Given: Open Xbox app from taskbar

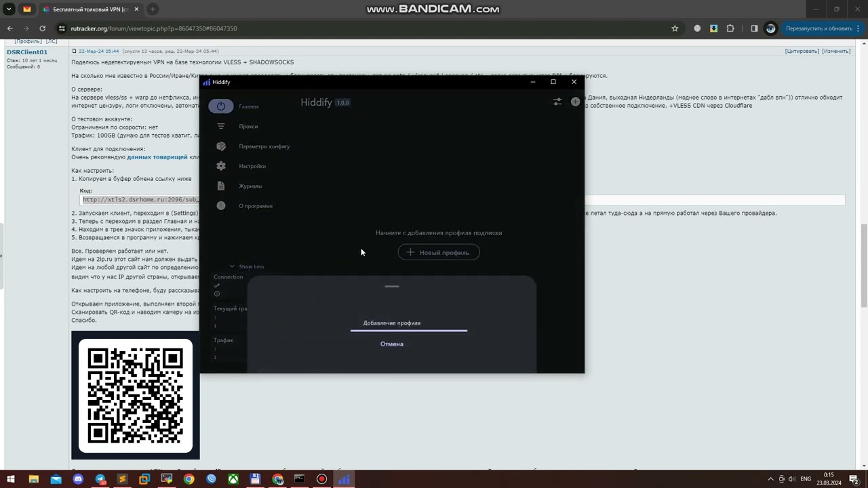Looking at the screenshot, I should coord(233,479).
